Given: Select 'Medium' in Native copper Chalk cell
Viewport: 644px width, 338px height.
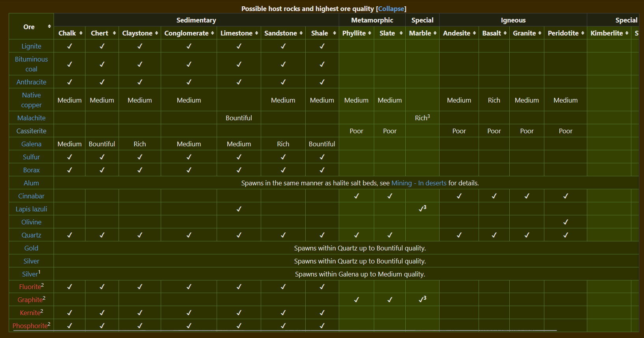Looking at the screenshot, I should pyautogui.click(x=70, y=100).
